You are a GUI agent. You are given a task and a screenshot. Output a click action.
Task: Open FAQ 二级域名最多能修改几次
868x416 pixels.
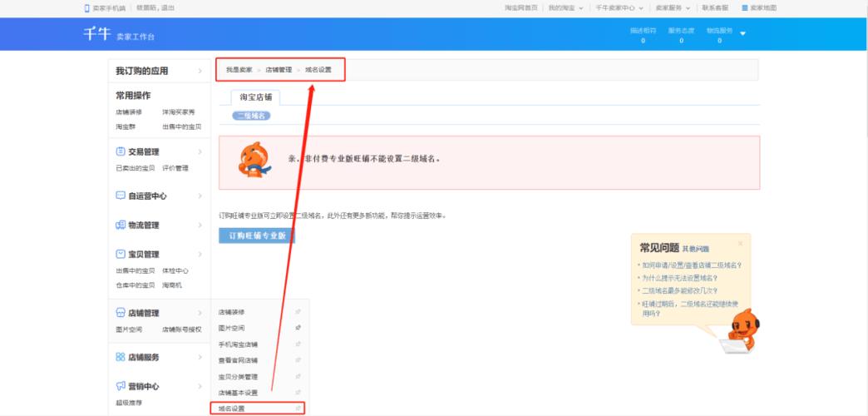pyautogui.click(x=680, y=290)
